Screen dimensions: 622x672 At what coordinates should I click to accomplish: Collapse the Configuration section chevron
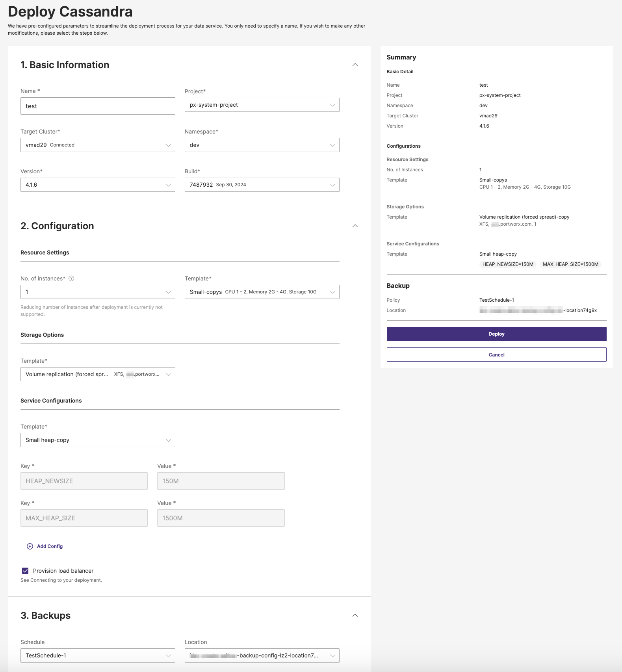[x=355, y=226]
